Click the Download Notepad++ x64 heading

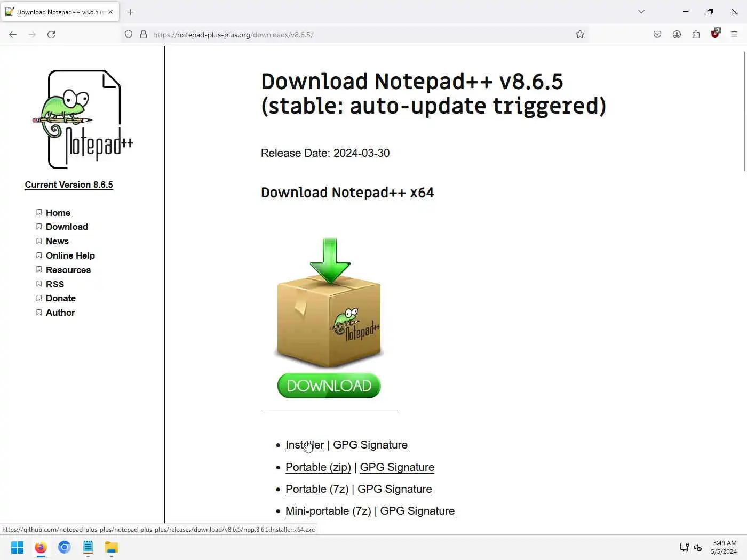[347, 193]
